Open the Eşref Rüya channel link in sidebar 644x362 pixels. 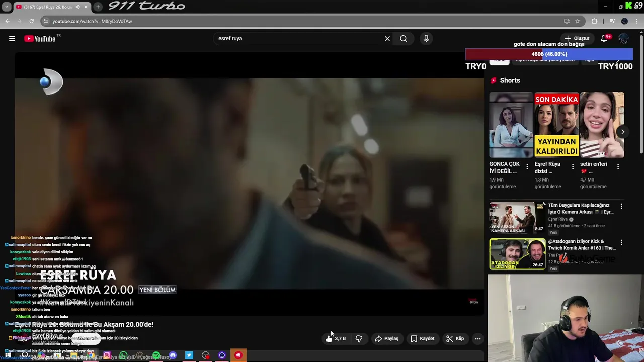pyautogui.click(x=558, y=219)
